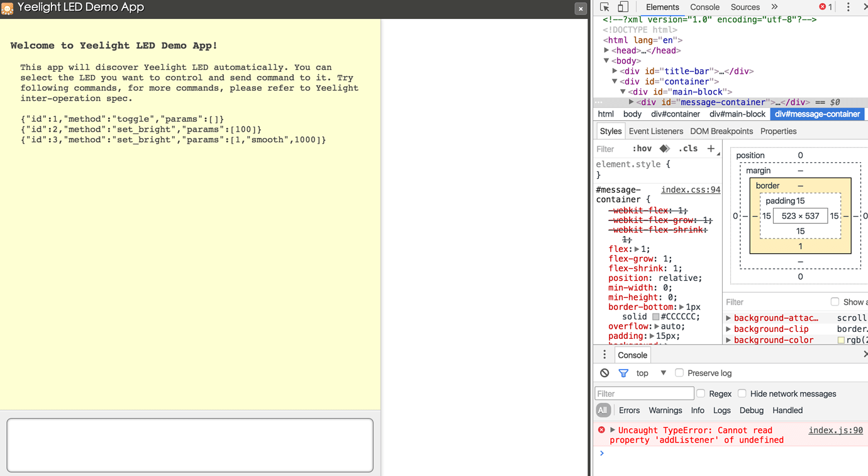Toggle the device toolbar icon
868x476 pixels.
(623, 7)
